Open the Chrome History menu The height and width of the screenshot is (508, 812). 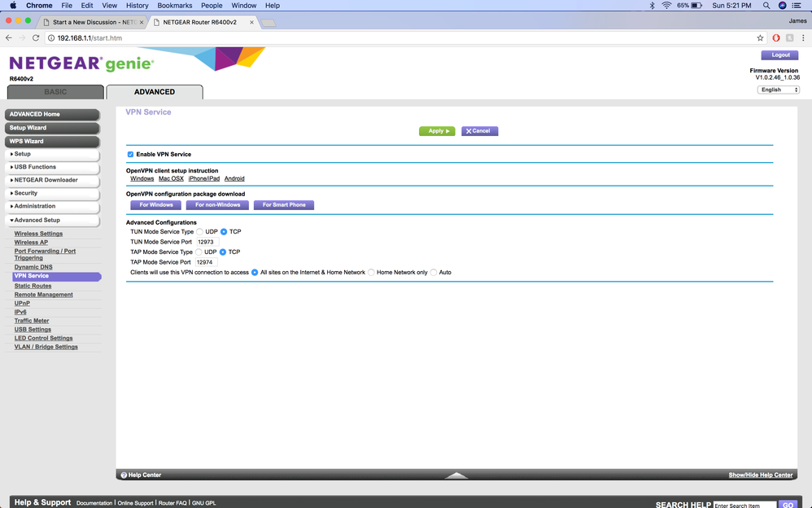(138, 5)
